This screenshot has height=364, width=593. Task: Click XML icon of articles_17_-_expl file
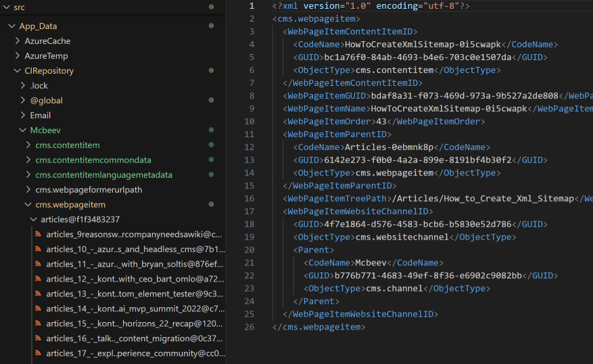[38, 353]
